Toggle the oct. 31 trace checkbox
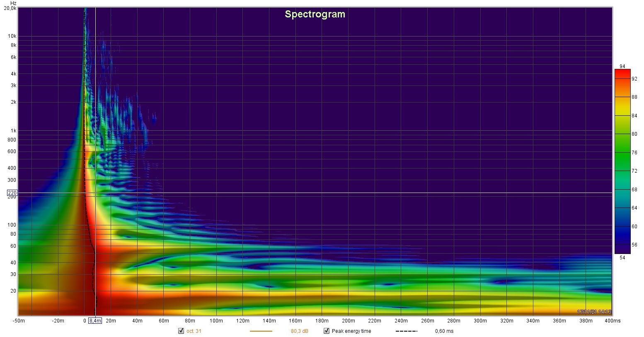Viewport: 644px width, 337px height. (x=181, y=331)
